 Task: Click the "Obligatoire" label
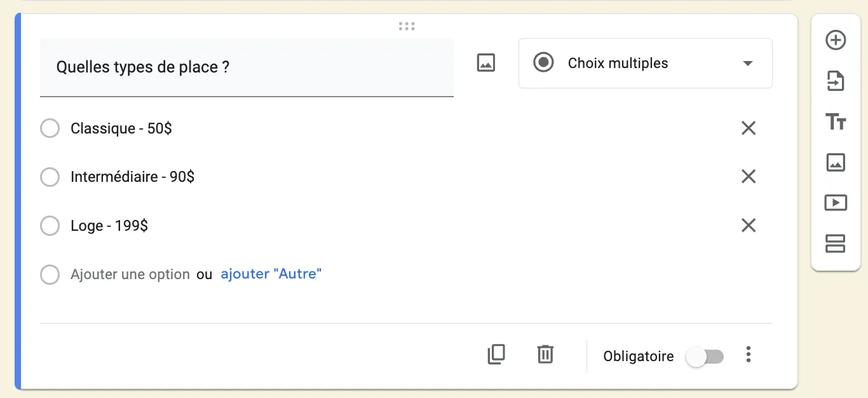pos(639,357)
